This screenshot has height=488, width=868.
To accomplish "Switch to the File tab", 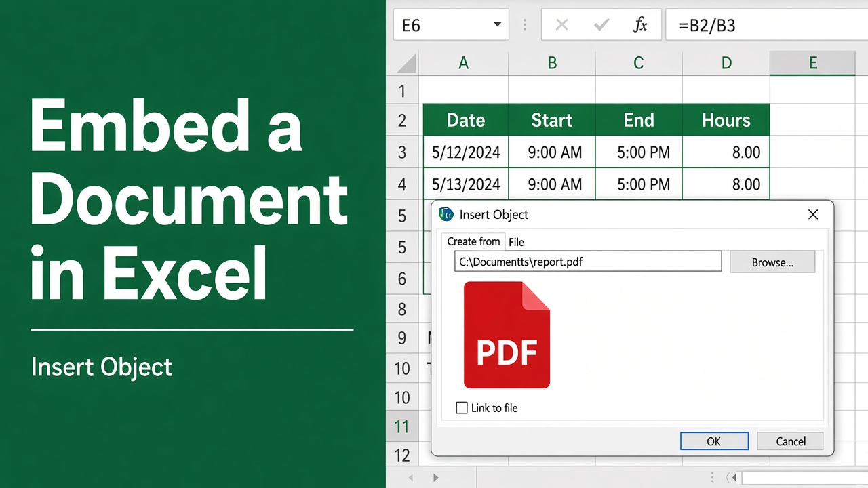I will 516,242.
